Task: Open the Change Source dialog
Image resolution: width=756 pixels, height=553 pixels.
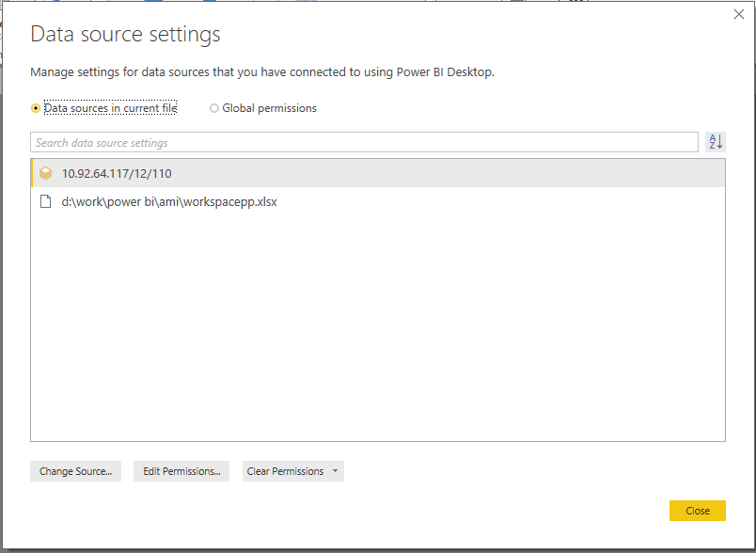Action: pos(76,471)
